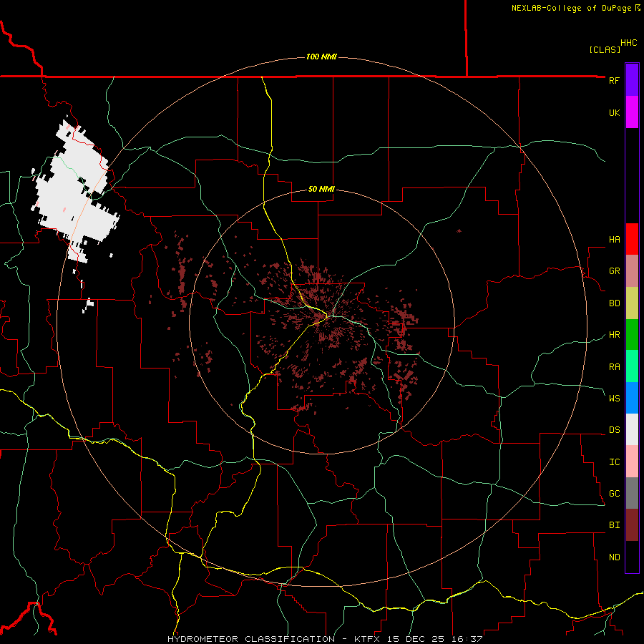
Task: Click the DS white legend swatch
Action: point(632,429)
